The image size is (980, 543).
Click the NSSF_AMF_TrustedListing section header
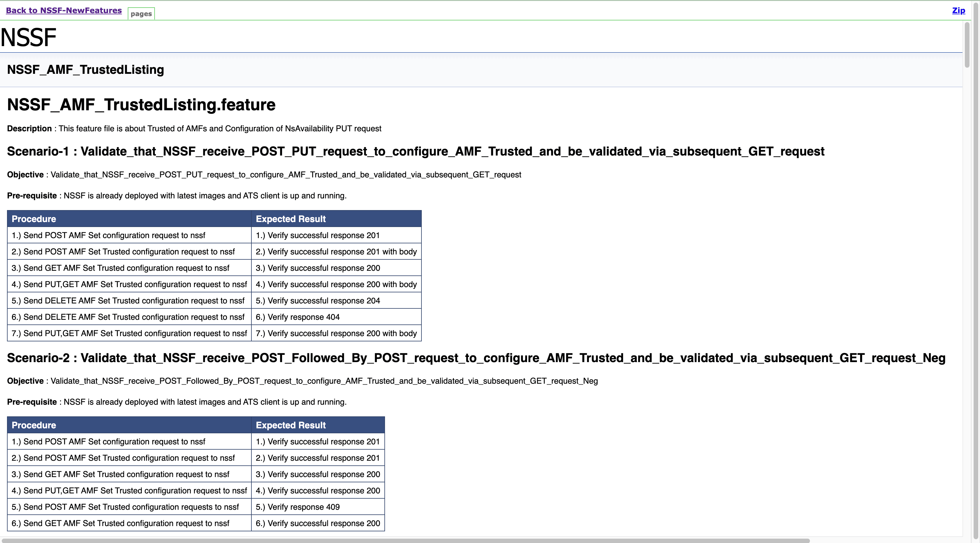(85, 70)
